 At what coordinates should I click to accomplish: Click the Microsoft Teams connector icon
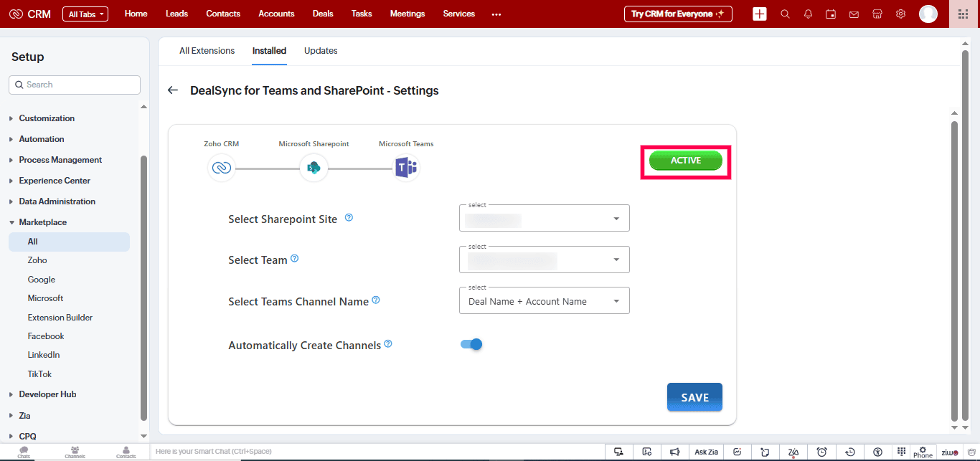[406, 168]
